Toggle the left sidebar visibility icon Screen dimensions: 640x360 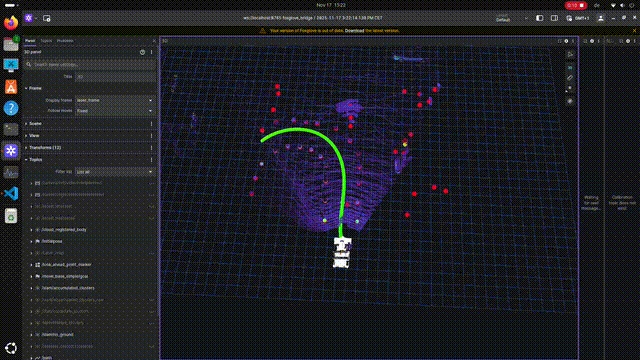click(x=540, y=18)
